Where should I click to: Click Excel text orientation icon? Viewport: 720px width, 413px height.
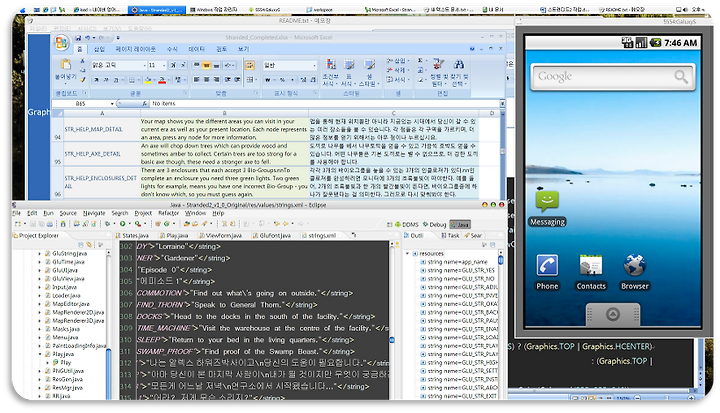pyautogui.click(x=229, y=65)
